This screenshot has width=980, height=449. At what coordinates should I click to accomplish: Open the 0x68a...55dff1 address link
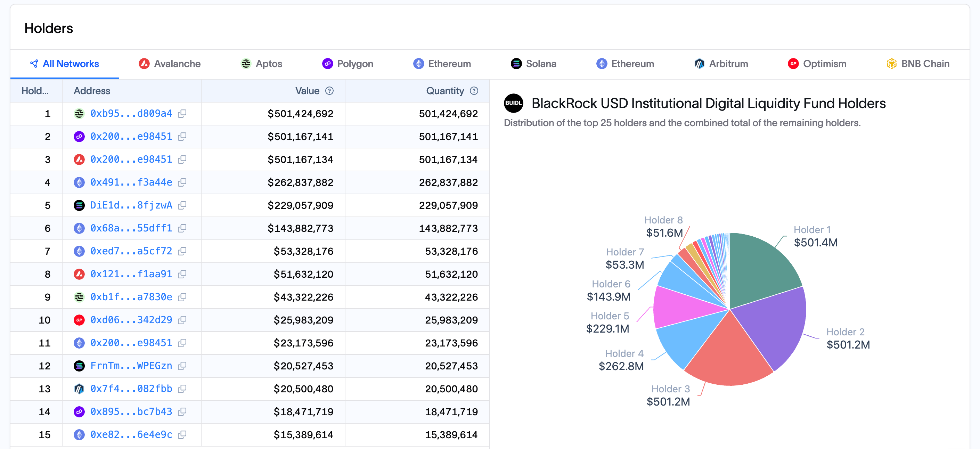(131, 228)
